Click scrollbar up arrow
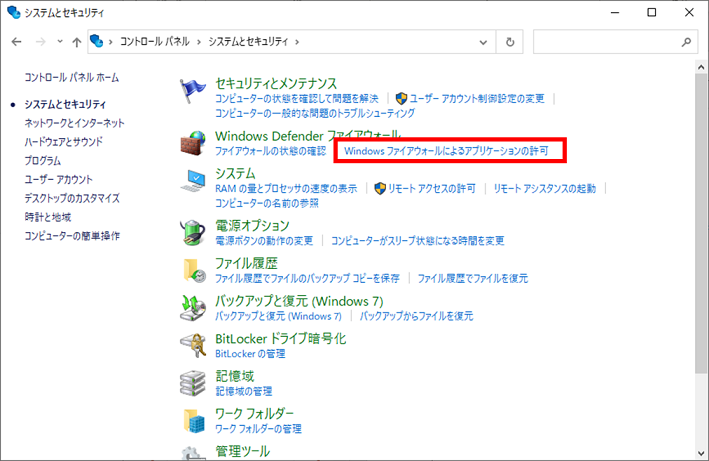This screenshot has height=461, width=709. [701, 67]
